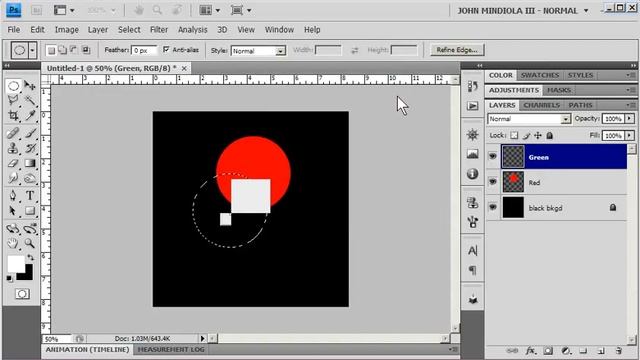Select the Rectangle shape tool
The image size is (640, 360).
[30, 211]
